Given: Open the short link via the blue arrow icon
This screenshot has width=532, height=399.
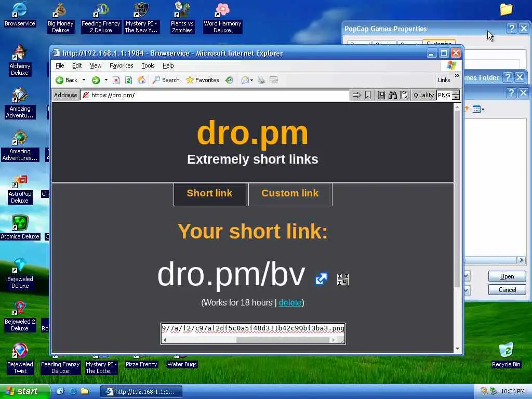Looking at the screenshot, I should [x=321, y=279].
